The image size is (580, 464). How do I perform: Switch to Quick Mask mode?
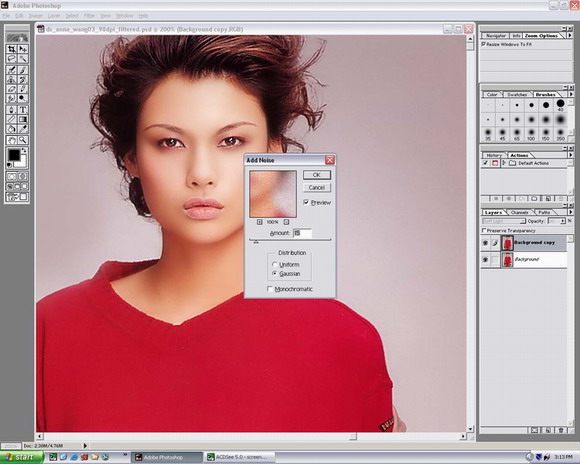23,176
